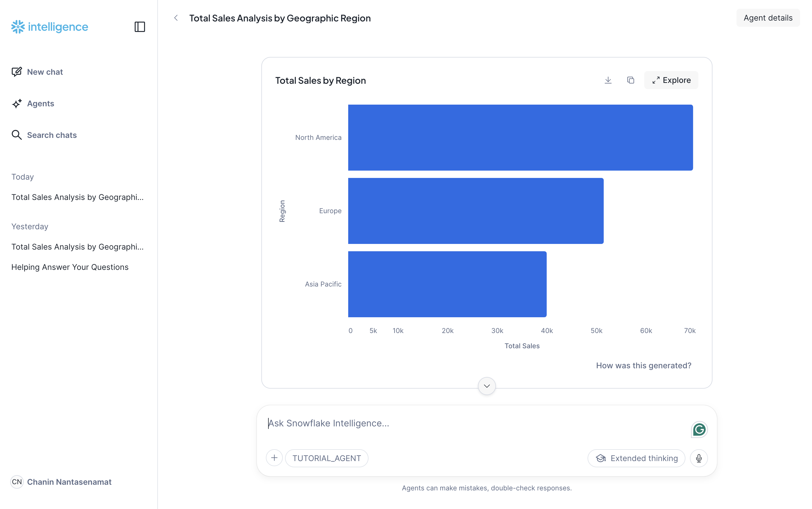Start a New chat
The image size is (812, 509).
coord(45,72)
